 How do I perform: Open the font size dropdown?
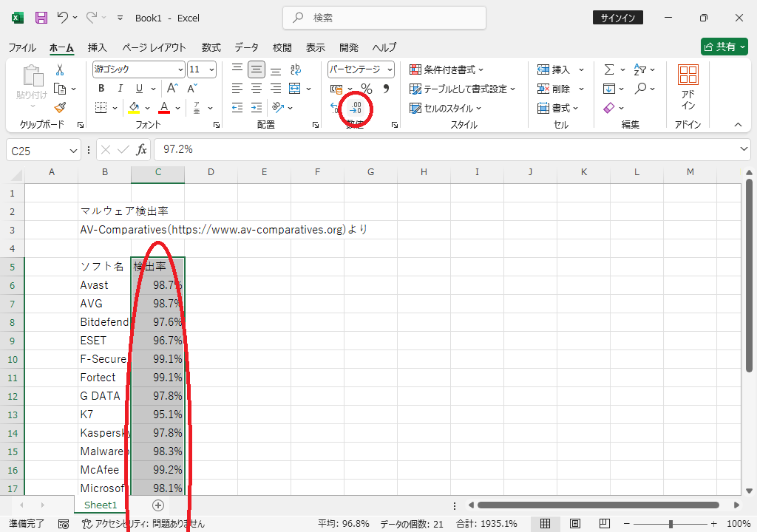(x=211, y=69)
